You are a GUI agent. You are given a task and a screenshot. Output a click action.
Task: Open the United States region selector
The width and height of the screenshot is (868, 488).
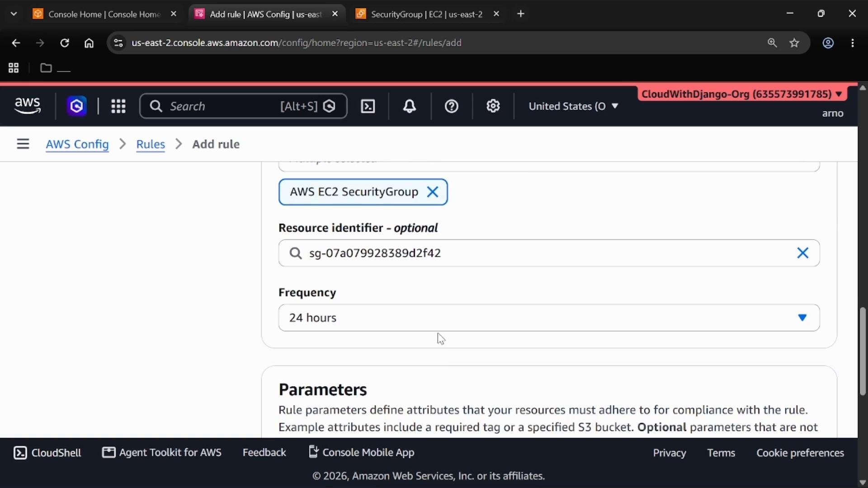tap(573, 106)
